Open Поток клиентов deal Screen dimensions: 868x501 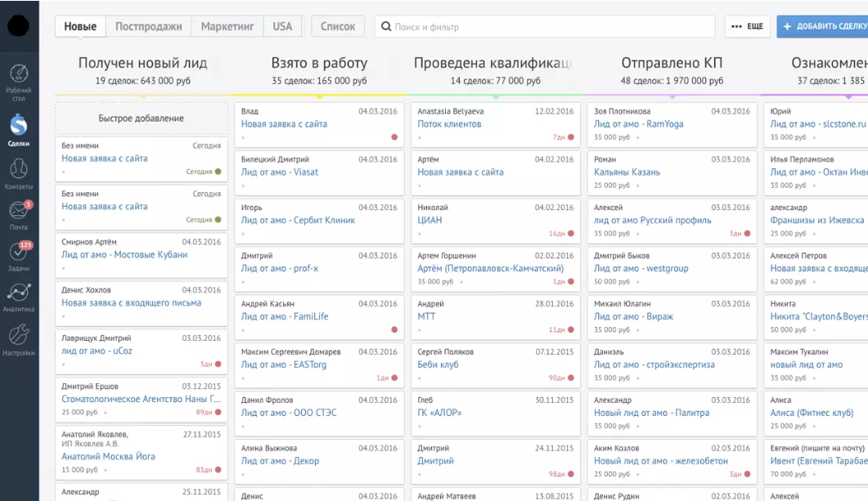[x=449, y=124]
